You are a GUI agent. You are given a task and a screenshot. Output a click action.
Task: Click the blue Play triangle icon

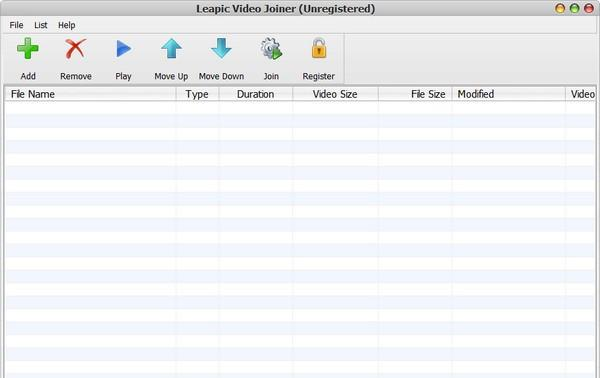pos(123,49)
